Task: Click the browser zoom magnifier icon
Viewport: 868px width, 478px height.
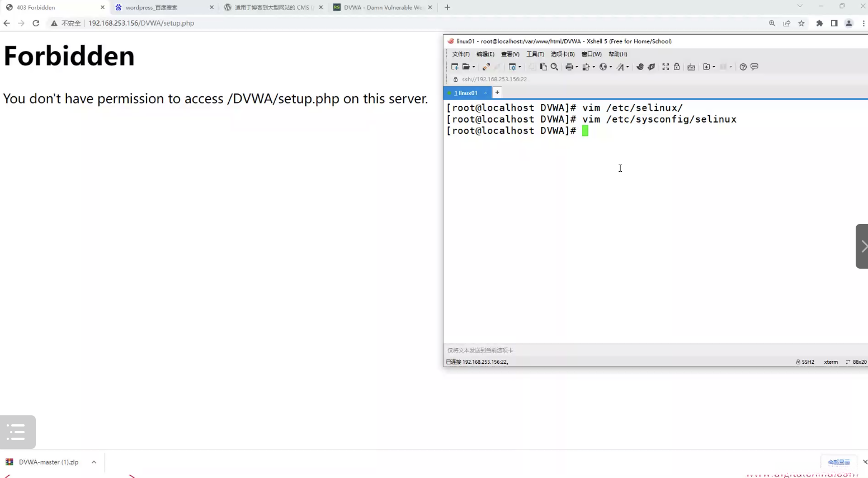Action: pos(772,23)
